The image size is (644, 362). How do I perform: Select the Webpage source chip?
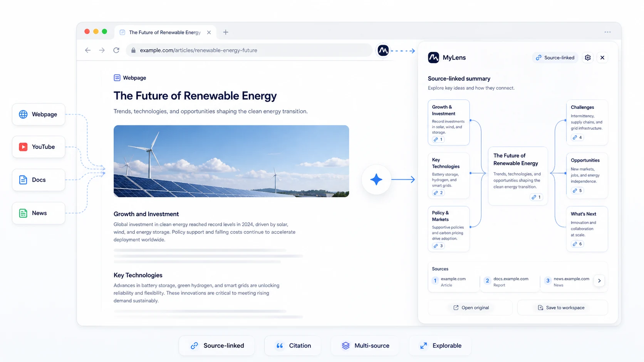(39, 114)
